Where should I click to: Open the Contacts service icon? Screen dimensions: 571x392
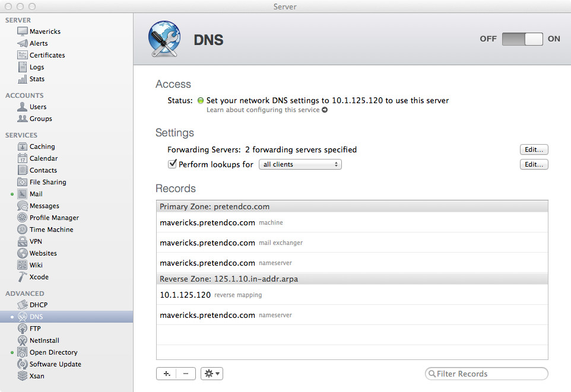pyautogui.click(x=22, y=170)
